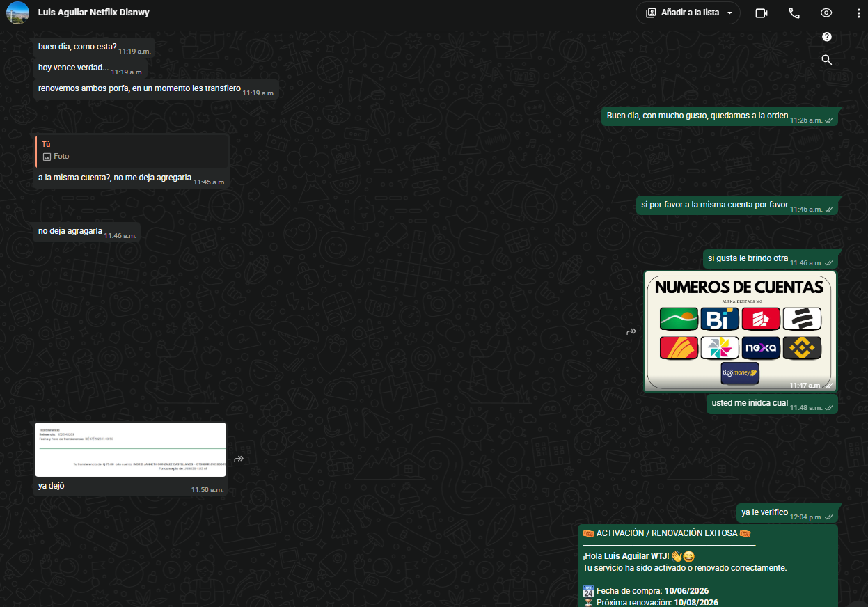868x607 pixels.
Task: Select message 'no deja agragarla'
Action: click(86, 232)
